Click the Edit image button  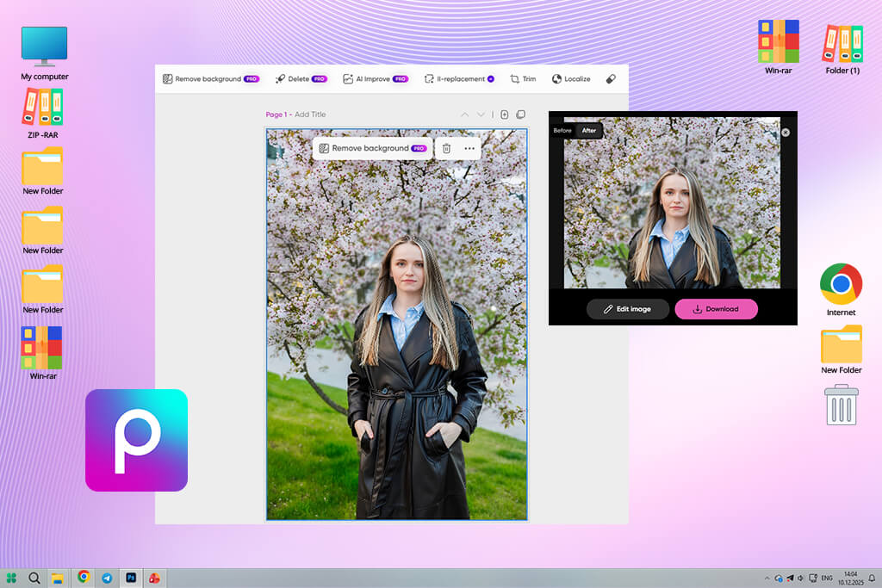(x=628, y=308)
